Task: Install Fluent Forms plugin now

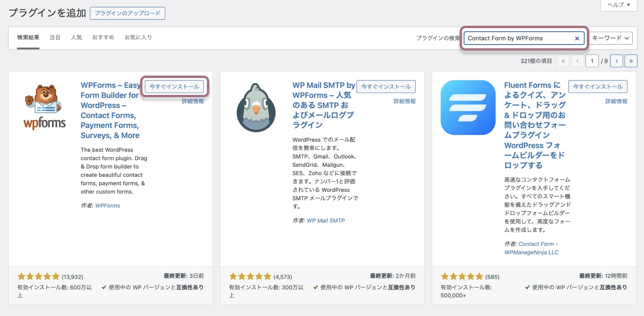Action: [598, 86]
